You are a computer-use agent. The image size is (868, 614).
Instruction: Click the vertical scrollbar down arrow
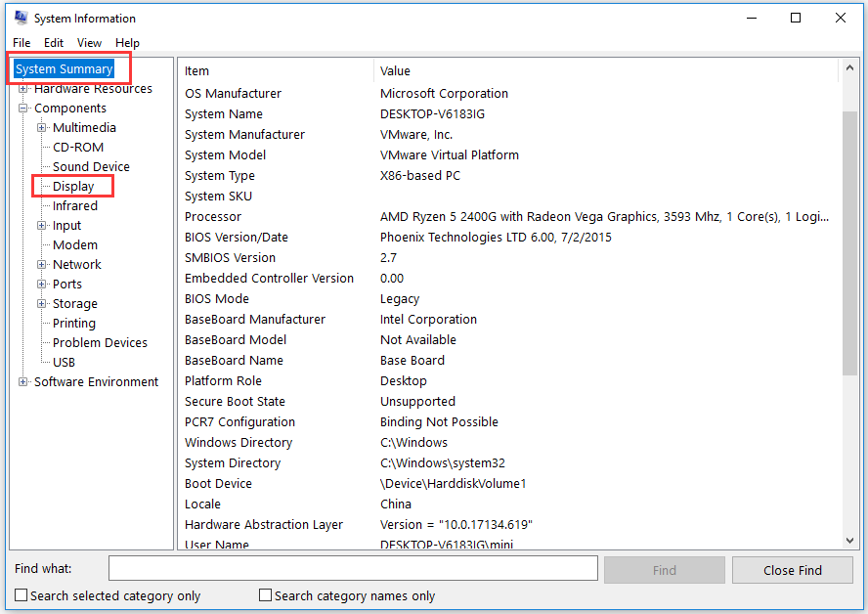849,540
